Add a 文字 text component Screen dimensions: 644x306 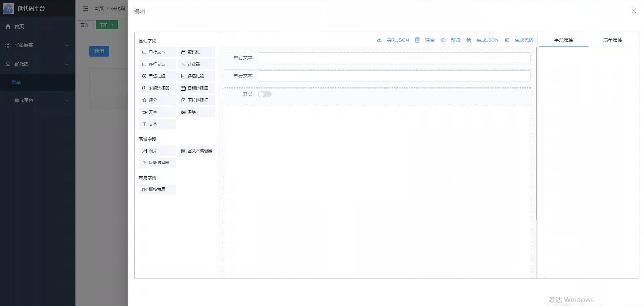[157, 124]
